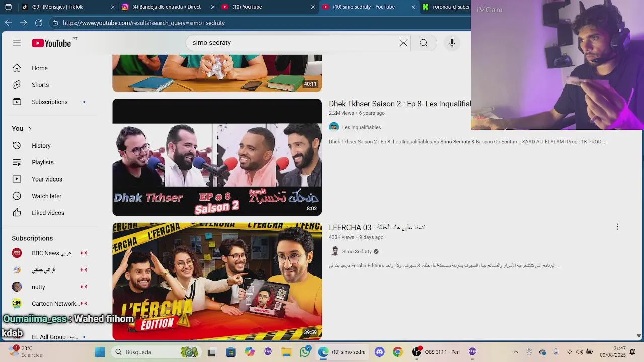The width and height of the screenshot is (644, 362).
Task: Open BBC News عربي subscription channel
Action: pyautogui.click(x=50, y=253)
